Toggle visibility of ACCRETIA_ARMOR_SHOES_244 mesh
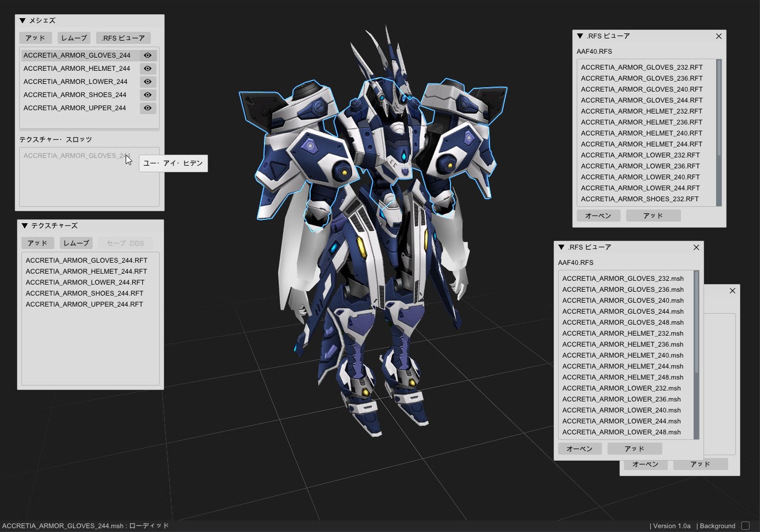 (x=148, y=95)
